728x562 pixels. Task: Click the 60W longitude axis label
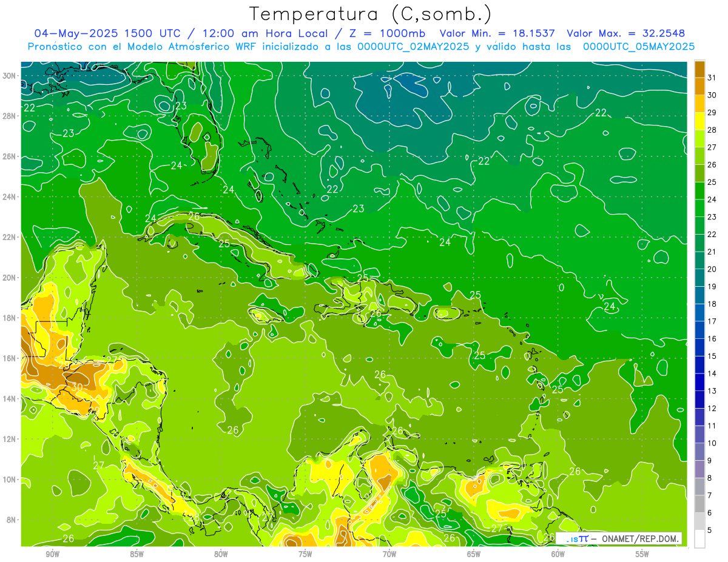[558, 554]
